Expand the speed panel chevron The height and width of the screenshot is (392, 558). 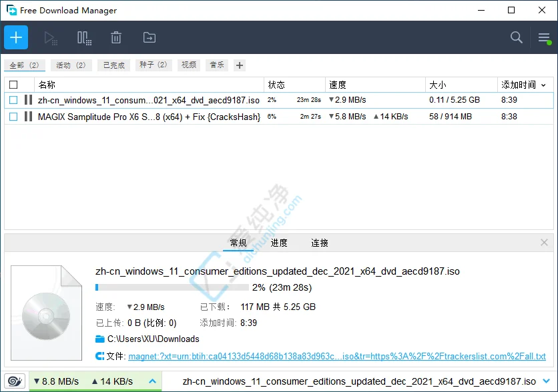[x=152, y=381]
